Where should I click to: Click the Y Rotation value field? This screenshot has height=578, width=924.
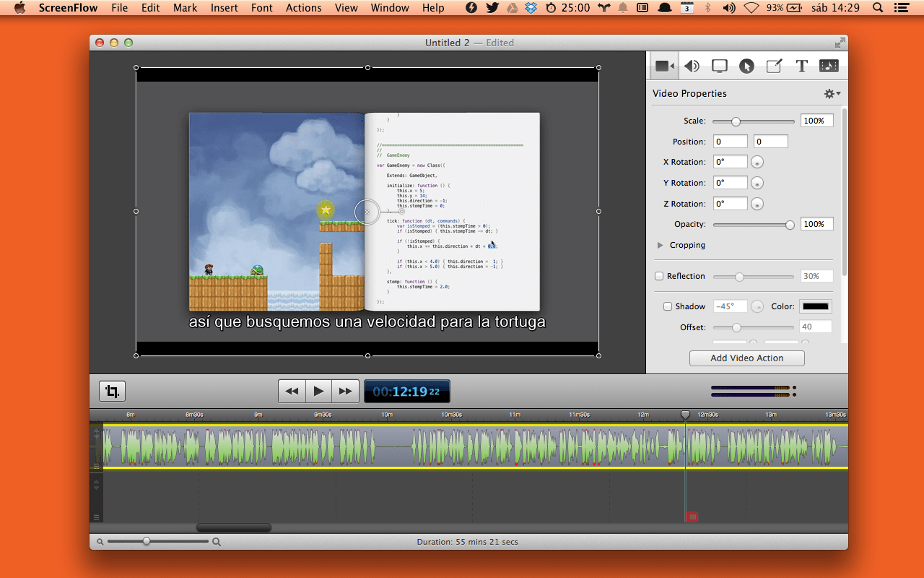coord(731,184)
